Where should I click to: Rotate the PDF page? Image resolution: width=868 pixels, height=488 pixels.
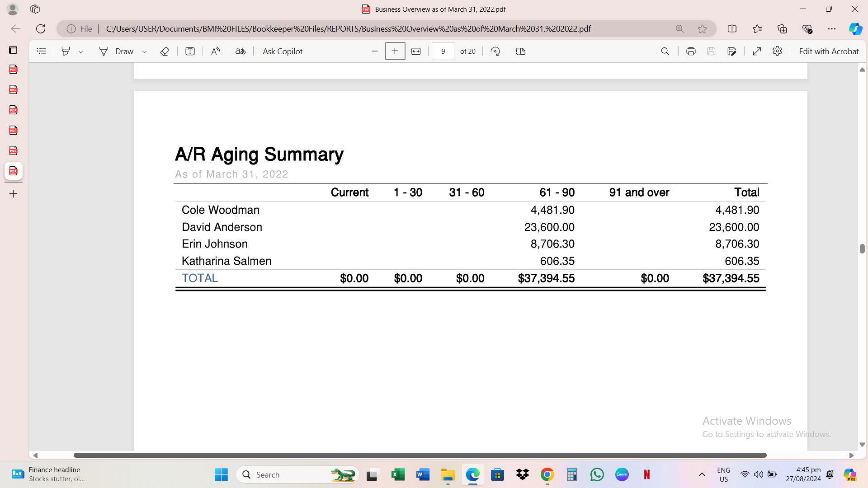[495, 52]
